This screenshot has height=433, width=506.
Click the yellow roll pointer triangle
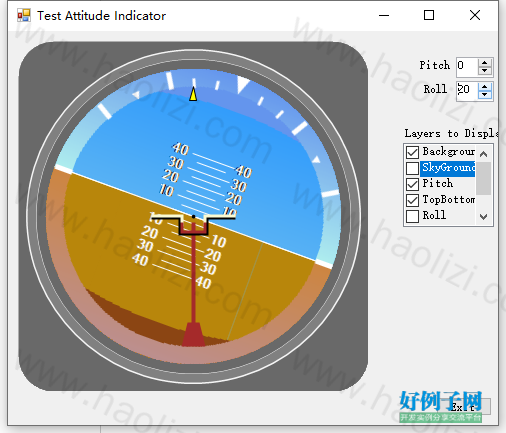point(193,94)
